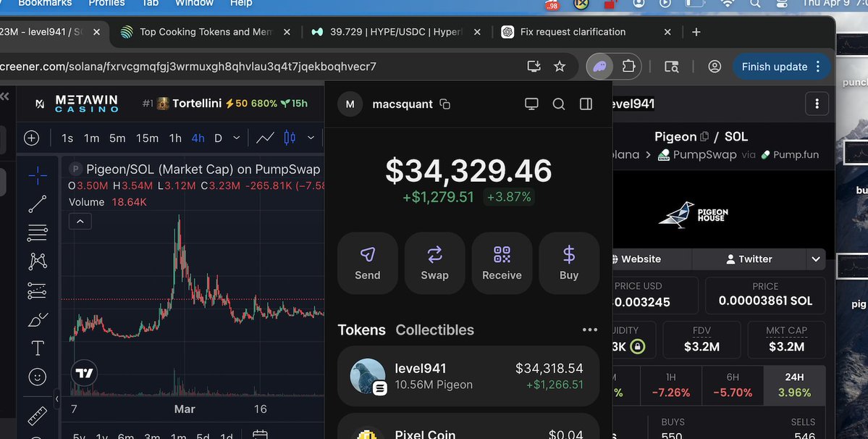Screen dimensions: 868x439
Task: Select the ruler measure tool
Action: point(38,416)
